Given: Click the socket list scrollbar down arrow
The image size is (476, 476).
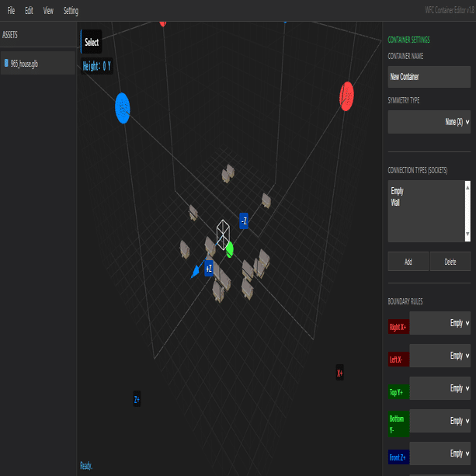Looking at the screenshot, I should (x=467, y=234).
